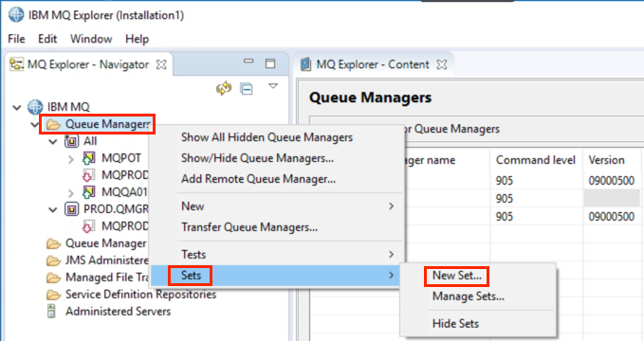Choose Show/Hide Queue Managers...
644x341 pixels.
pos(258,158)
